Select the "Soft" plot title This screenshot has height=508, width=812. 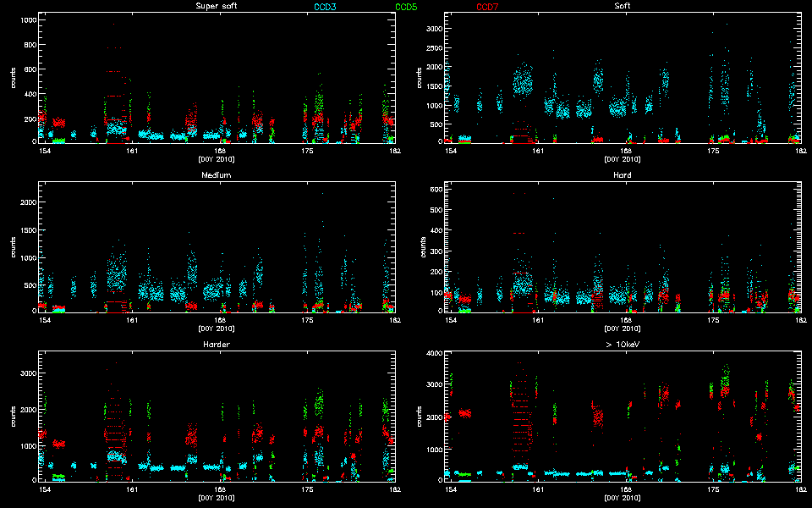coord(623,6)
